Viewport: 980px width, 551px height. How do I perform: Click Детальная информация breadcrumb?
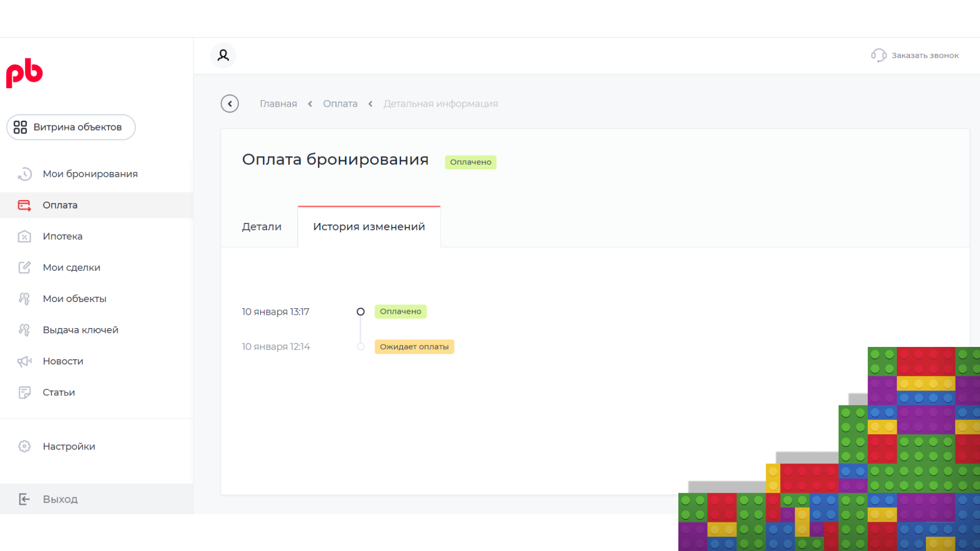[x=440, y=104]
